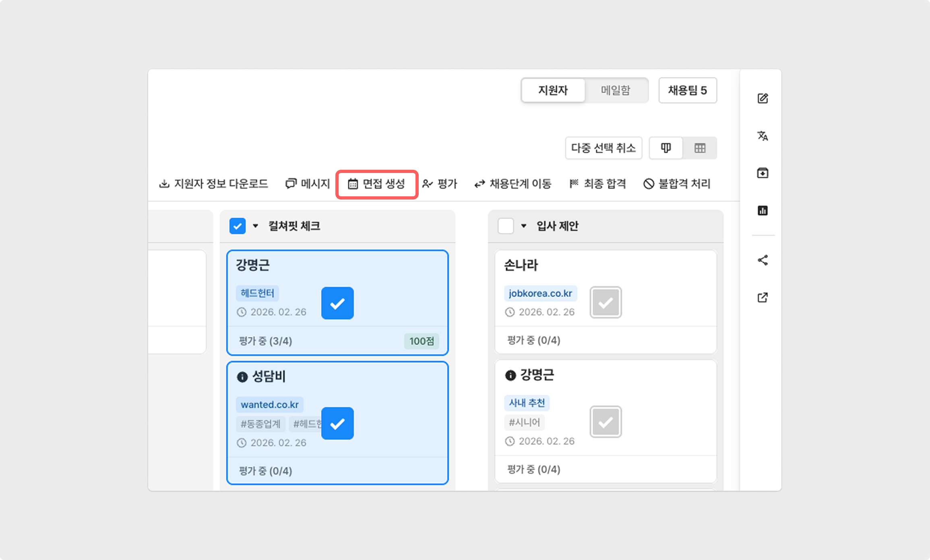Switch to kanban board view icon
This screenshot has height=560, width=930.
(666, 148)
